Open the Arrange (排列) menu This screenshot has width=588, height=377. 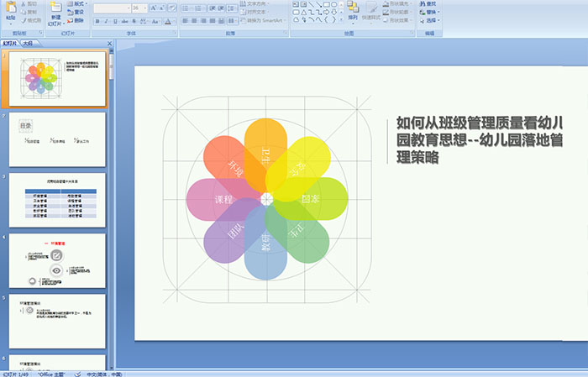(x=353, y=11)
